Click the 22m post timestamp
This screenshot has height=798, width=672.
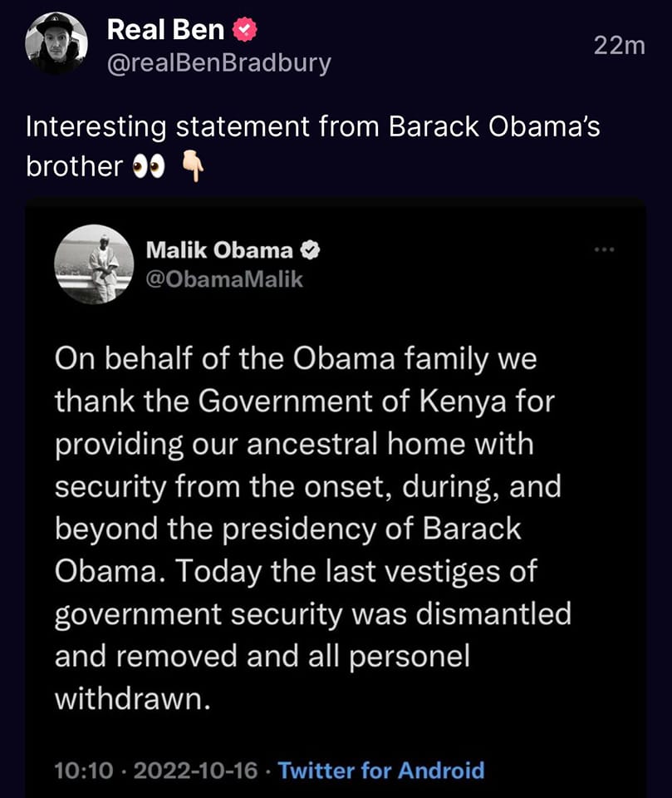[x=620, y=46]
